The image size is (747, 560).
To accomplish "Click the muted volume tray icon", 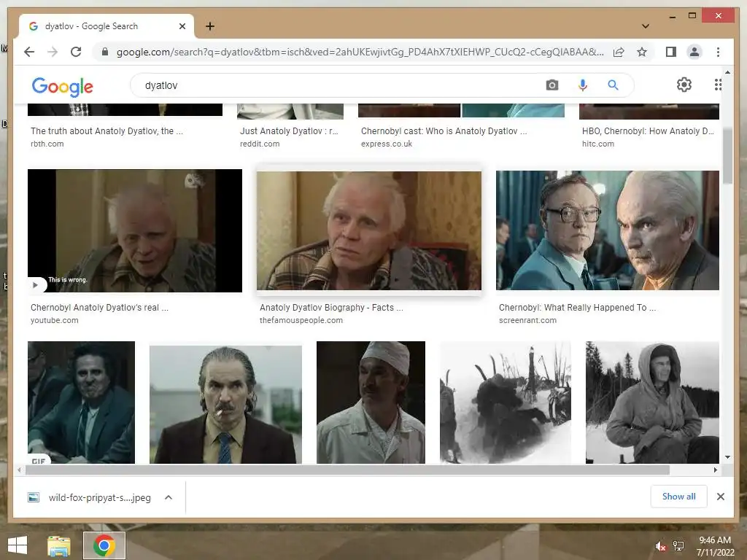I will [660, 546].
